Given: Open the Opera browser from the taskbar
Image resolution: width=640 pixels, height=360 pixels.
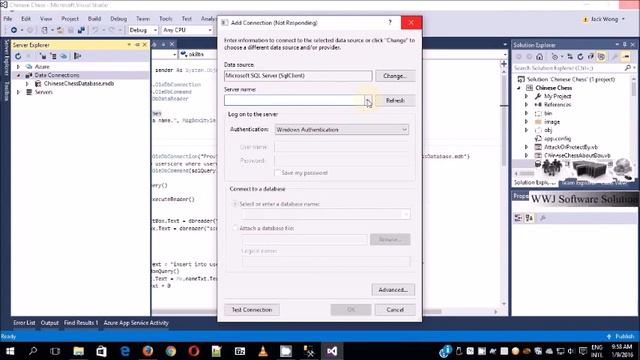Looking at the screenshot, I should (194, 351).
